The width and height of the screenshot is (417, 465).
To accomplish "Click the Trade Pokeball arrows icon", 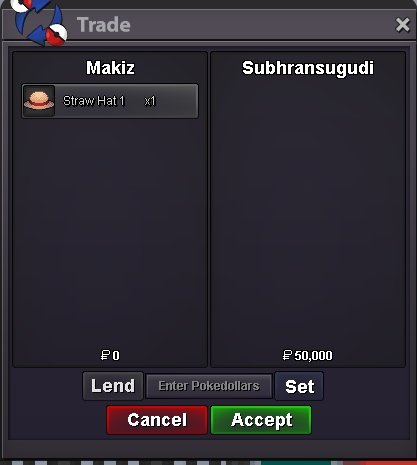I will (x=40, y=23).
